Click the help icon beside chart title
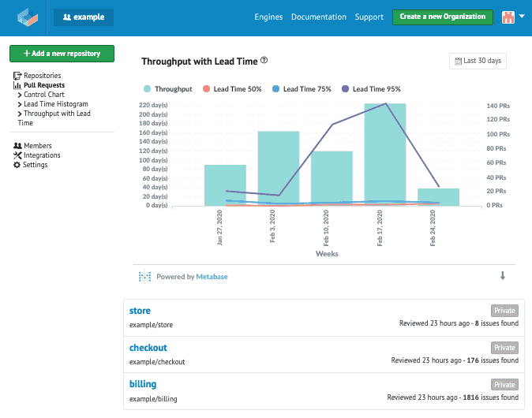Screen dimensions: 532x418 pyautogui.click(x=264, y=60)
